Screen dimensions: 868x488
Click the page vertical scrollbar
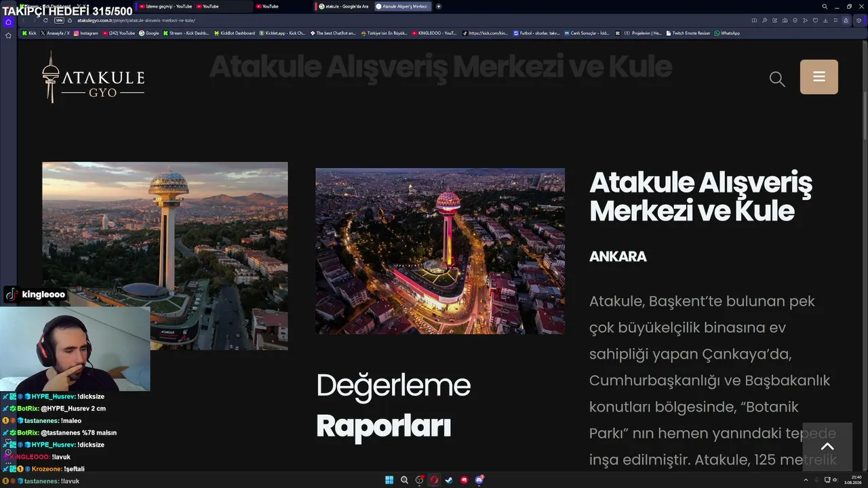[x=865, y=115]
